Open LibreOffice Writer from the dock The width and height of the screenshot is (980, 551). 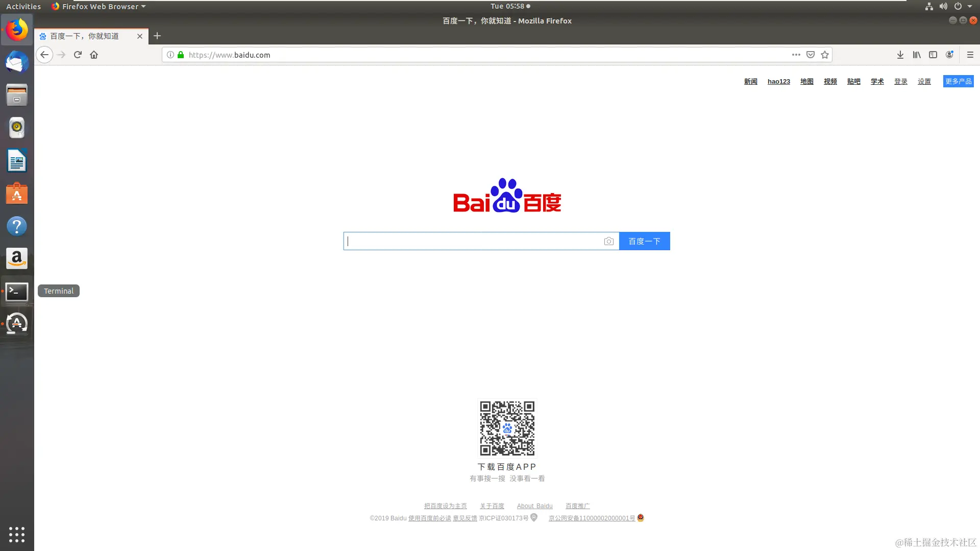coord(17,161)
